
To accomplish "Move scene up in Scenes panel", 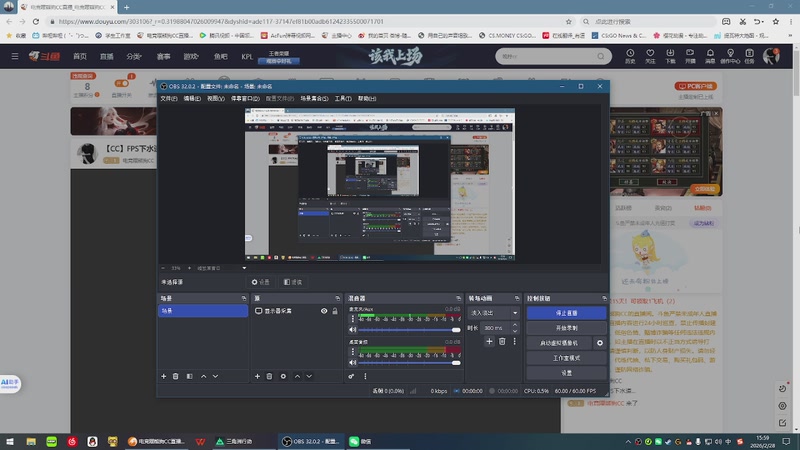I will pyautogui.click(x=204, y=377).
